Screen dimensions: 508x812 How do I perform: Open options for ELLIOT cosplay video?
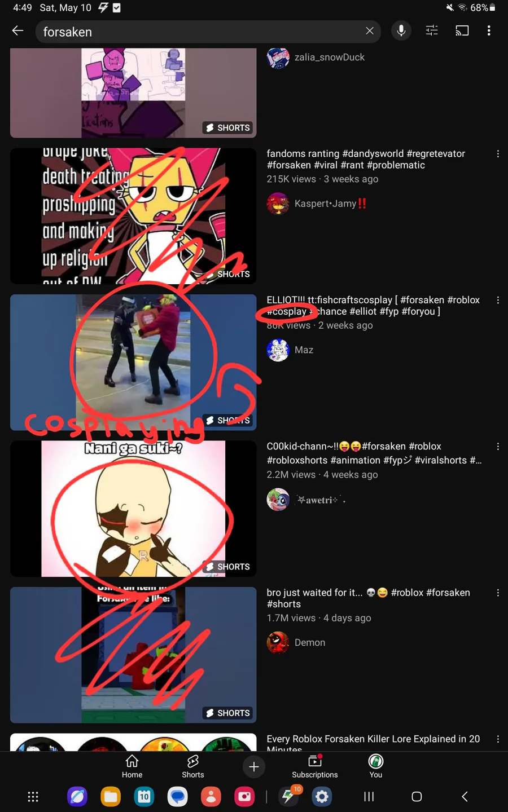[x=498, y=301]
